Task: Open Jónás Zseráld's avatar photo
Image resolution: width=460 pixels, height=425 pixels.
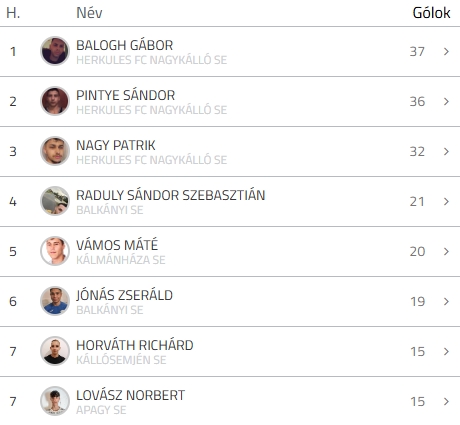Action: [x=55, y=301]
